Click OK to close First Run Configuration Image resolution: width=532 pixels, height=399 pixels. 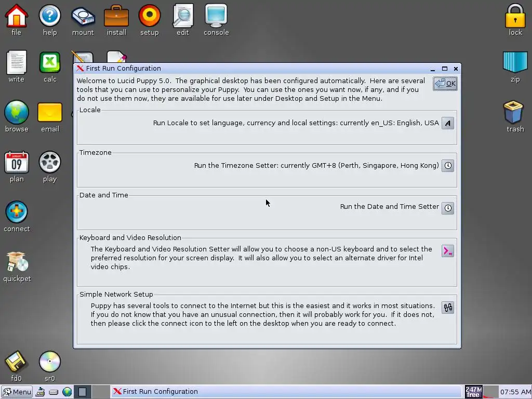(445, 84)
